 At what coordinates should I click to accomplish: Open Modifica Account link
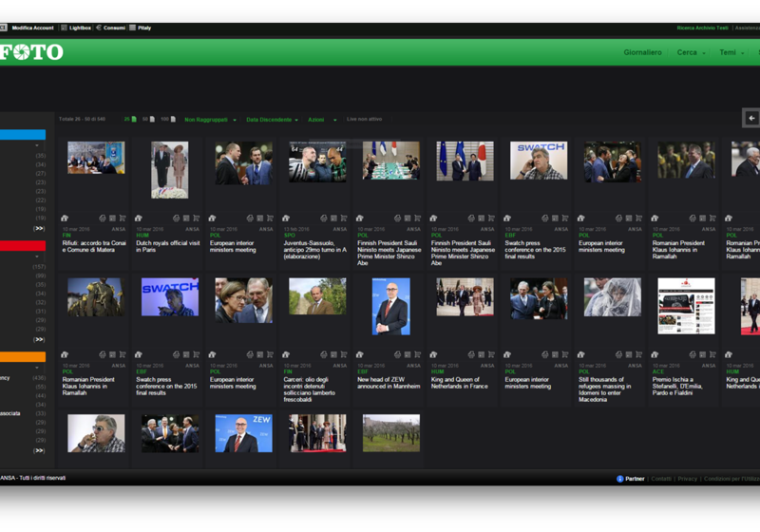tap(32, 28)
